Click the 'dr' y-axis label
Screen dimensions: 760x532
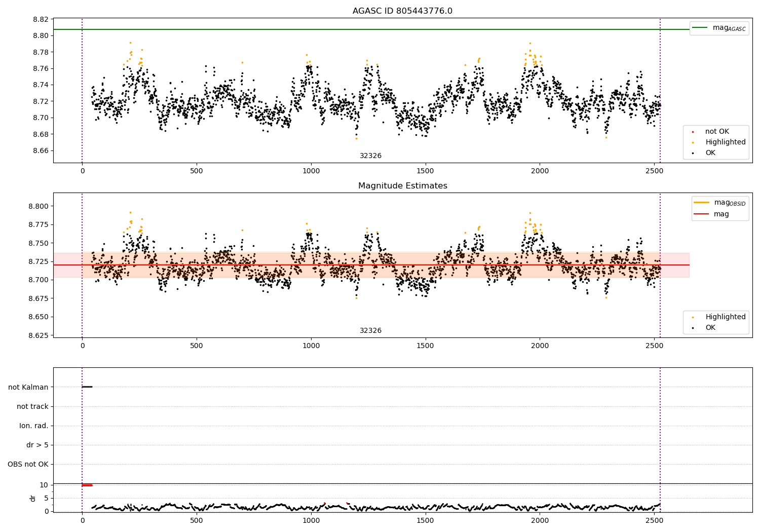(x=33, y=498)
